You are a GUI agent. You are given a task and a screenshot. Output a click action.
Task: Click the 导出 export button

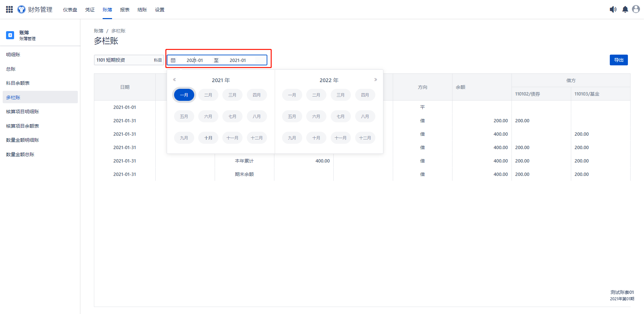619,60
